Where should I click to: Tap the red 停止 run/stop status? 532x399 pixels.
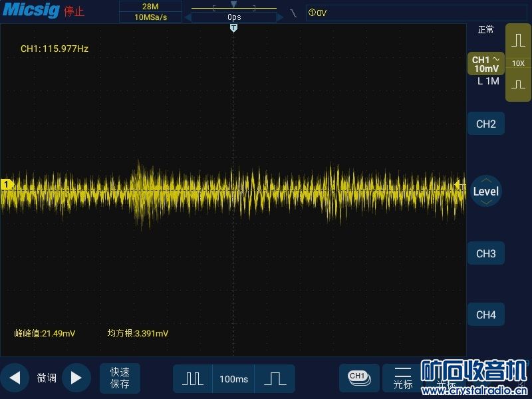click(74, 11)
